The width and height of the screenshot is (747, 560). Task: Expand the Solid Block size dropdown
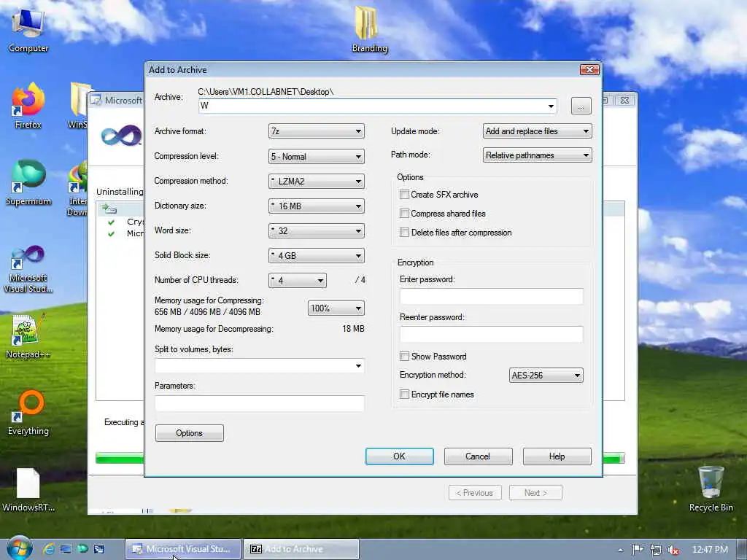click(x=317, y=255)
